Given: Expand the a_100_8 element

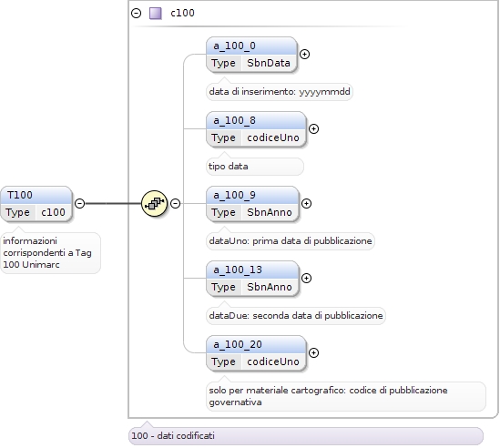Looking at the screenshot, I should pos(314,128).
